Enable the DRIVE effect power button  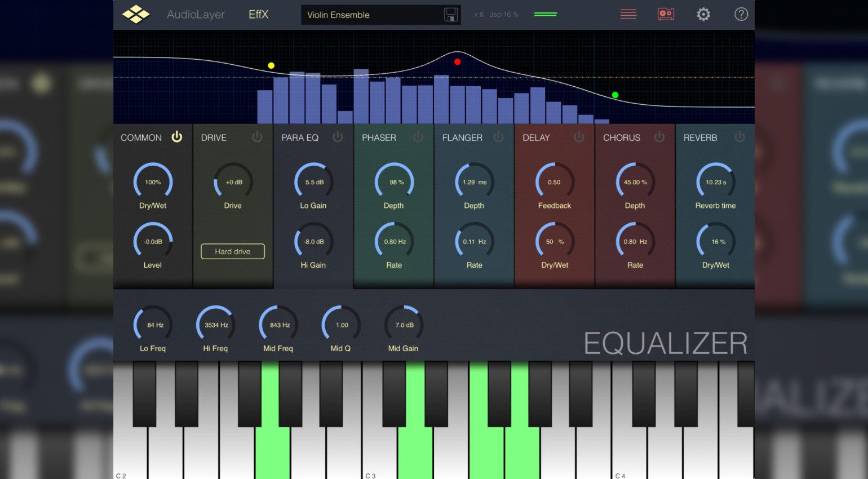coord(257,137)
